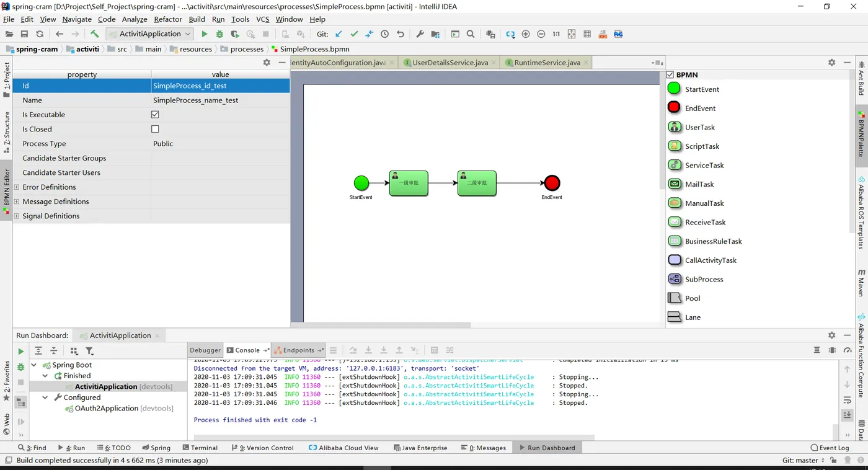This screenshot has height=470, width=868.
Task: Open the Version Control tool window
Action: (x=262, y=448)
